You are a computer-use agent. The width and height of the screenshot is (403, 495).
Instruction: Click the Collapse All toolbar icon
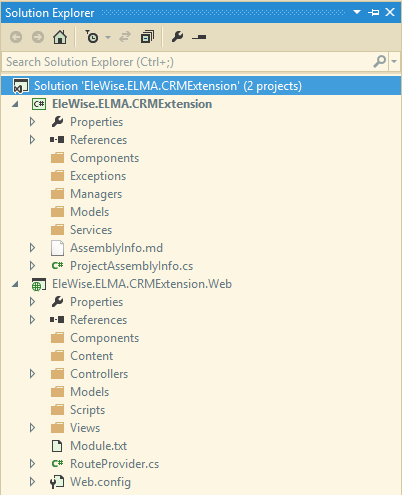tap(147, 37)
